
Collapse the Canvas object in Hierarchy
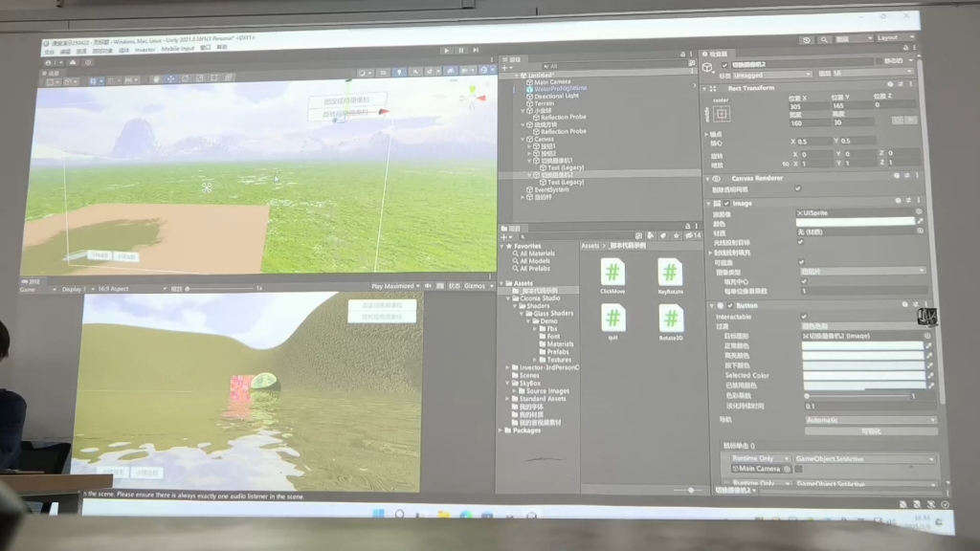point(523,140)
